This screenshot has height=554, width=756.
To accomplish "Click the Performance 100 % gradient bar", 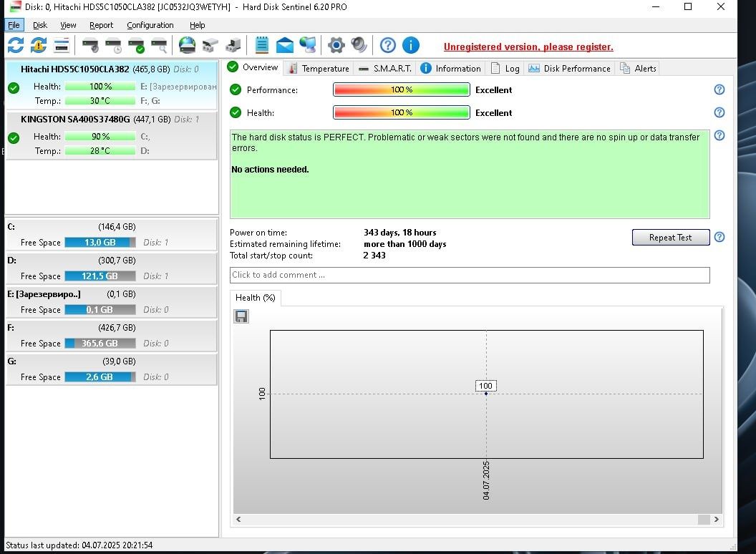I will tap(401, 89).
